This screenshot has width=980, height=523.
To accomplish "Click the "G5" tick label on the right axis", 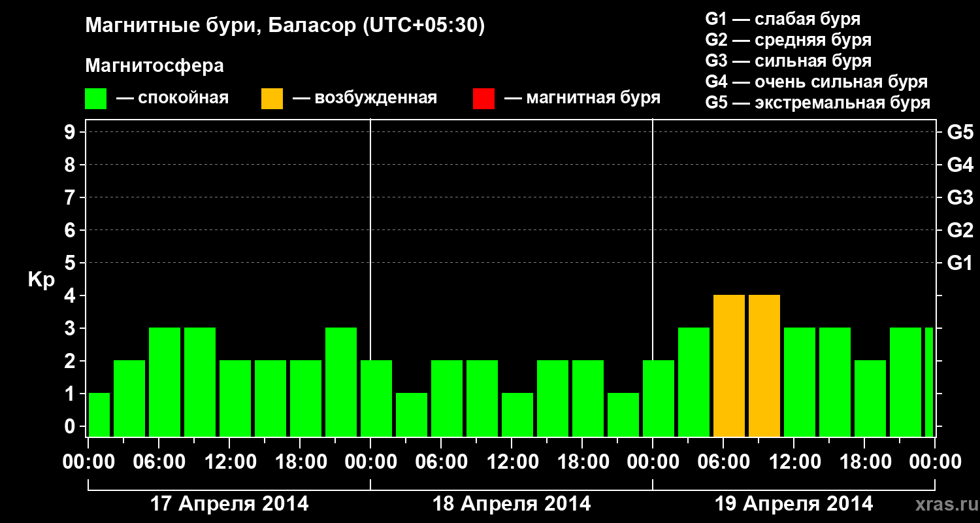I will pyautogui.click(x=960, y=132).
